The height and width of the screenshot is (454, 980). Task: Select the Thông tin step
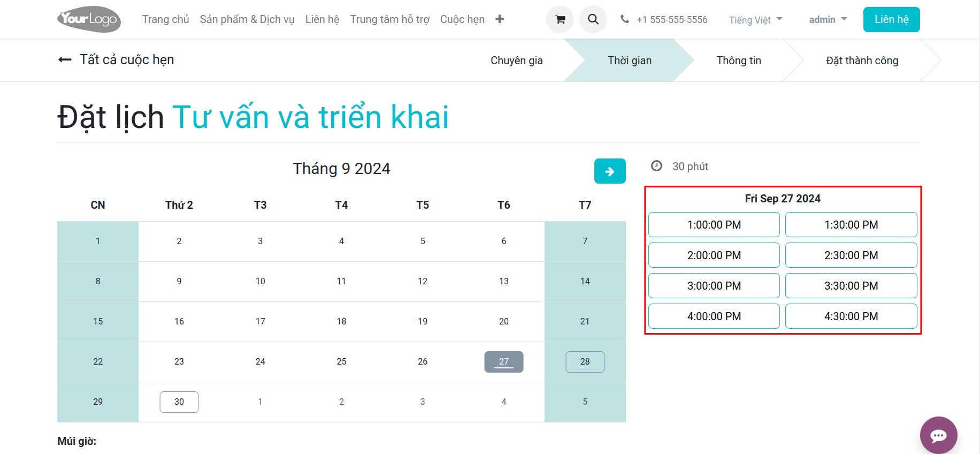click(x=739, y=60)
